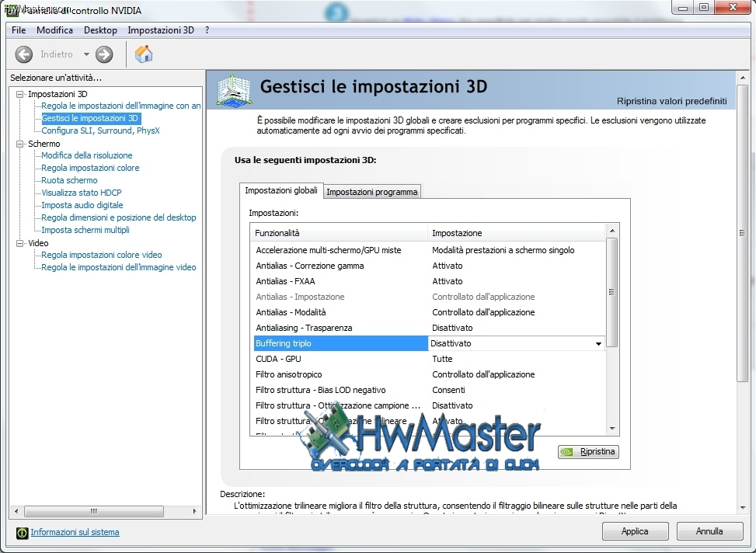Open the Desktop menu
Image resolution: width=756 pixels, height=553 pixels.
tap(100, 30)
